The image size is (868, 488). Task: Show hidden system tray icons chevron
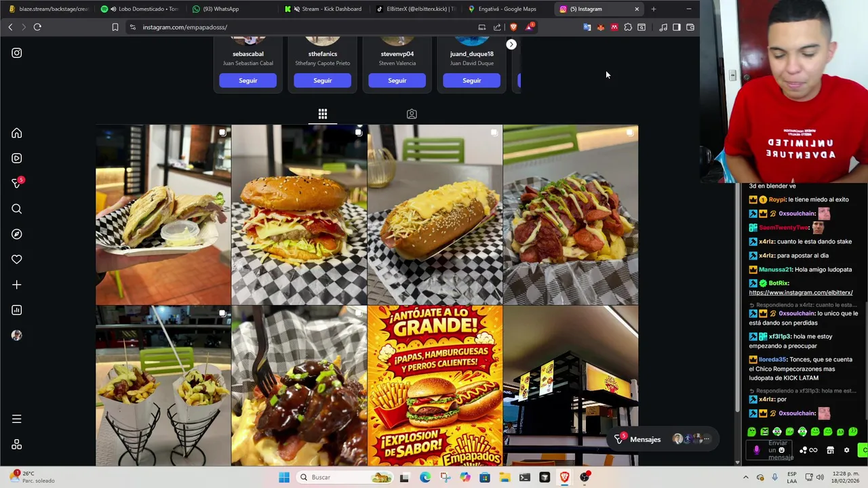tap(746, 477)
